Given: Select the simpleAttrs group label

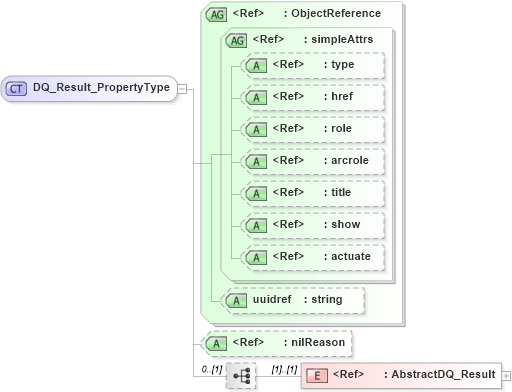Looking at the screenshot, I should [342, 39].
